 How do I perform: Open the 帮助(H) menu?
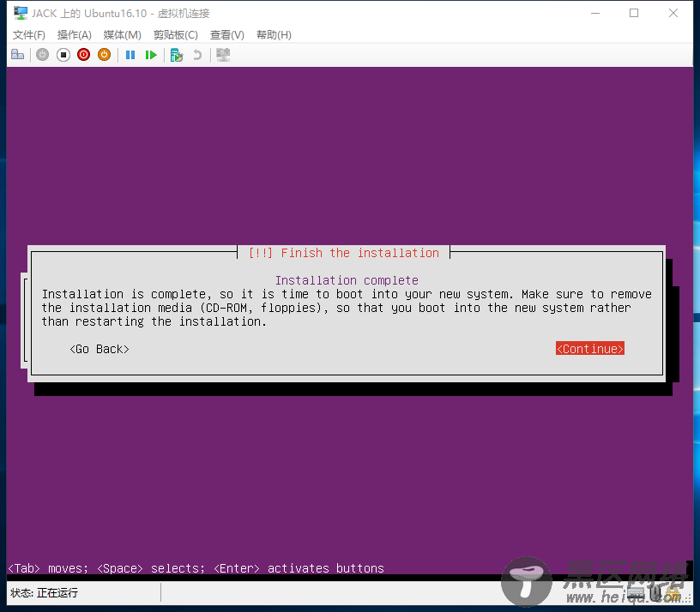point(275,35)
